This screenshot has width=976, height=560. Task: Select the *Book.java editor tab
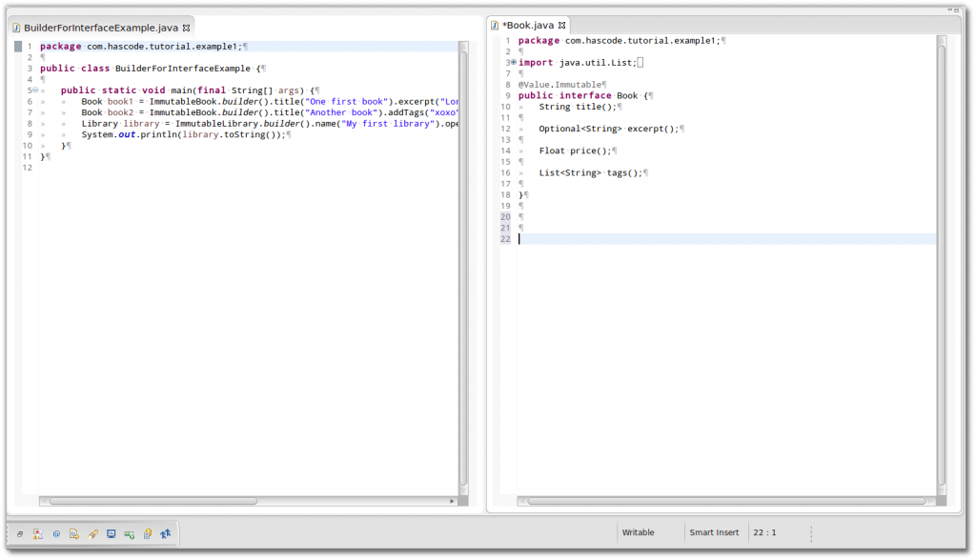click(527, 25)
